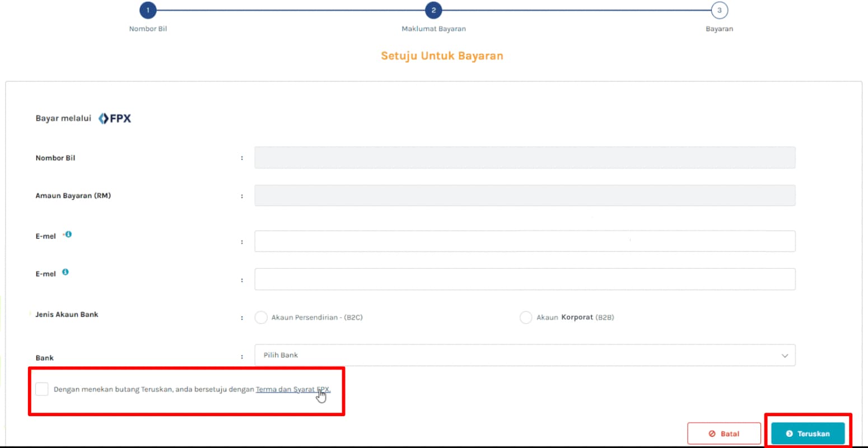Click the Setuju Untuk Bayaran heading
The image size is (868, 448).
click(442, 56)
